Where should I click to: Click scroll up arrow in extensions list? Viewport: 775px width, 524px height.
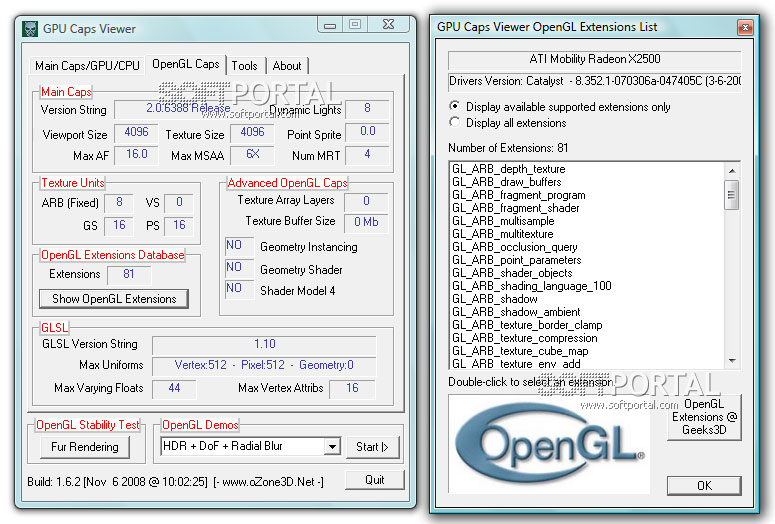(x=732, y=171)
